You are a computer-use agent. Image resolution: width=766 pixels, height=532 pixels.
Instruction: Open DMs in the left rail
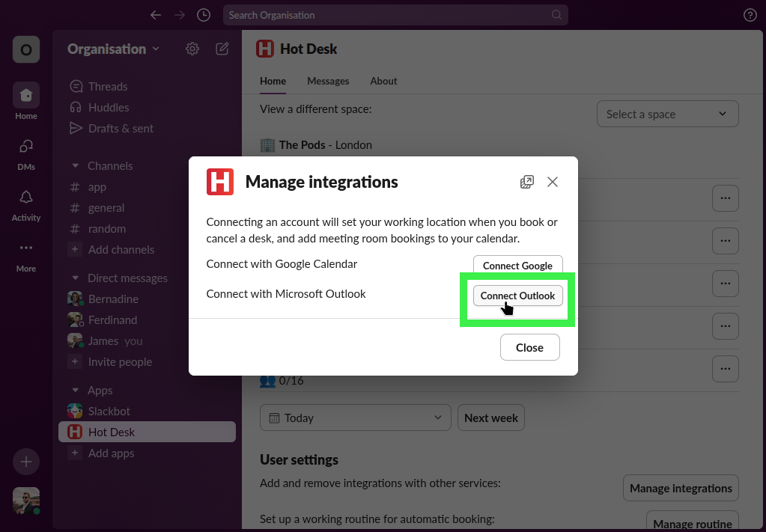(x=26, y=153)
